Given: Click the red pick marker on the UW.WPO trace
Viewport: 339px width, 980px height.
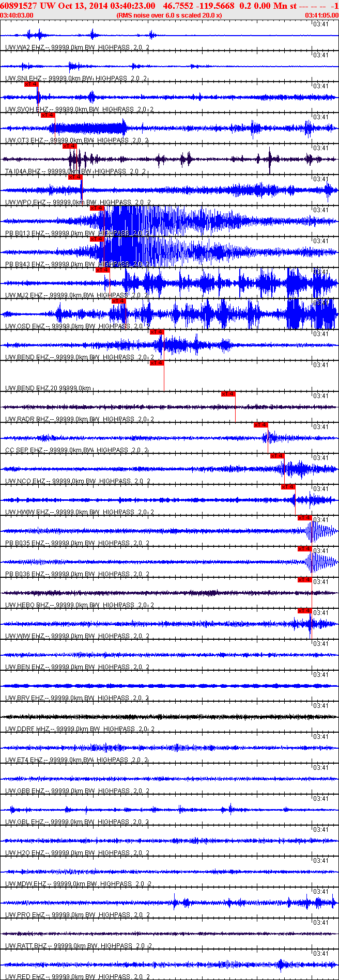Looking at the screenshot, I should pyautogui.click(x=75, y=177).
